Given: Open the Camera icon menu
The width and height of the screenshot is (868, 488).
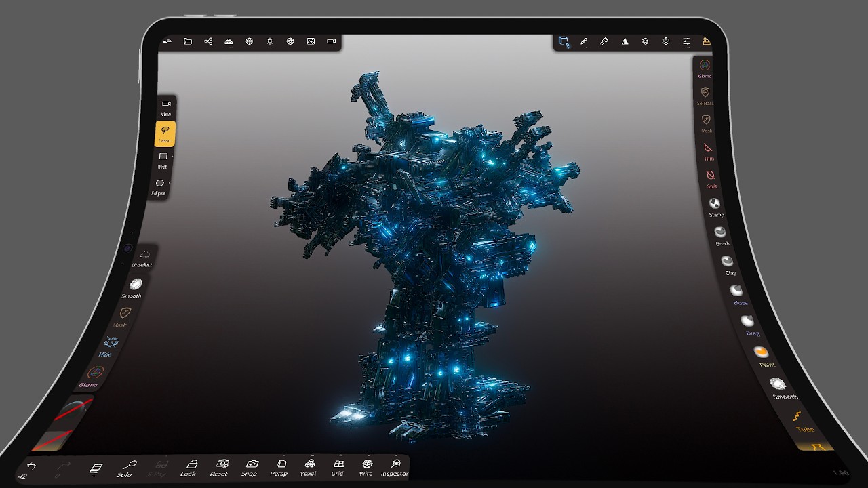Looking at the screenshot, I should tap(331, 41).
